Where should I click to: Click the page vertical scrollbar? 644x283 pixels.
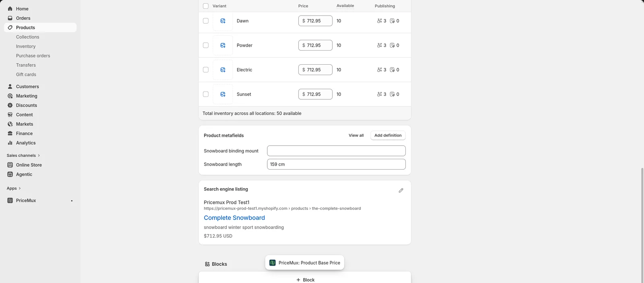(x=642, y=225)
